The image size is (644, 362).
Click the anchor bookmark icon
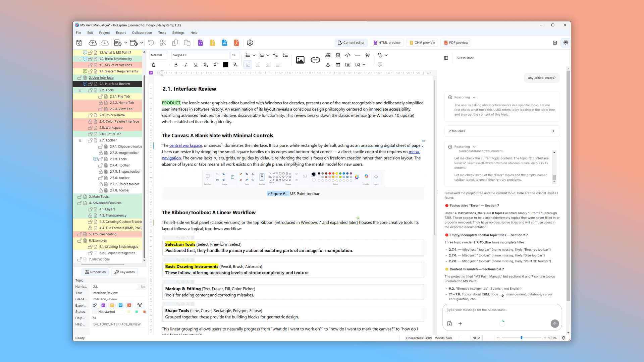pos(328,64)
